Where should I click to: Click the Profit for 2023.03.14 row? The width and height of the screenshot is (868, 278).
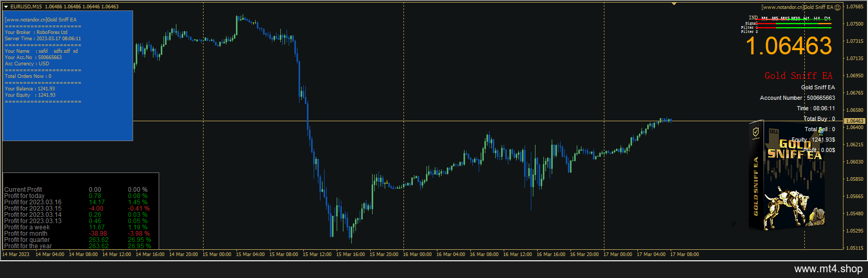click(x=76, y=215)
